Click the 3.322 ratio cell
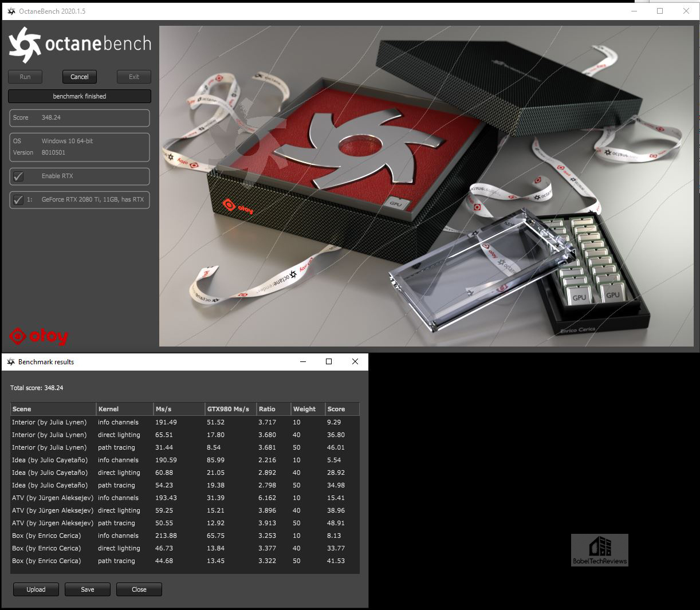700x610 pixels. pos(267,561)
